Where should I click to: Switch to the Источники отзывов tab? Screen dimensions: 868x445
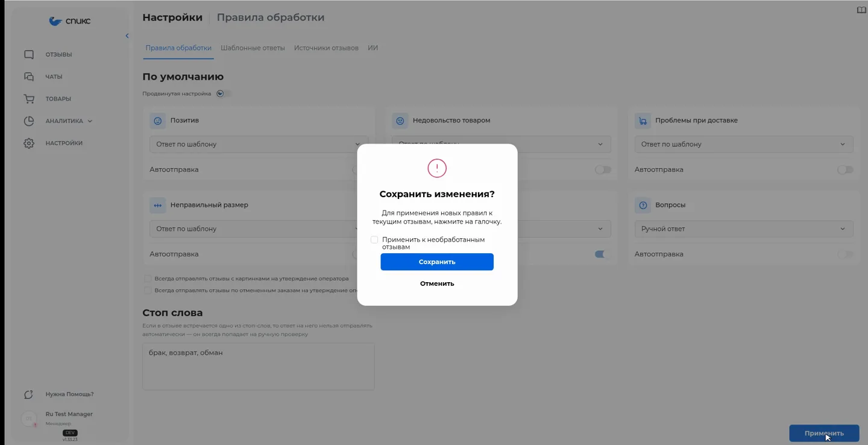[x=326, y=48]
